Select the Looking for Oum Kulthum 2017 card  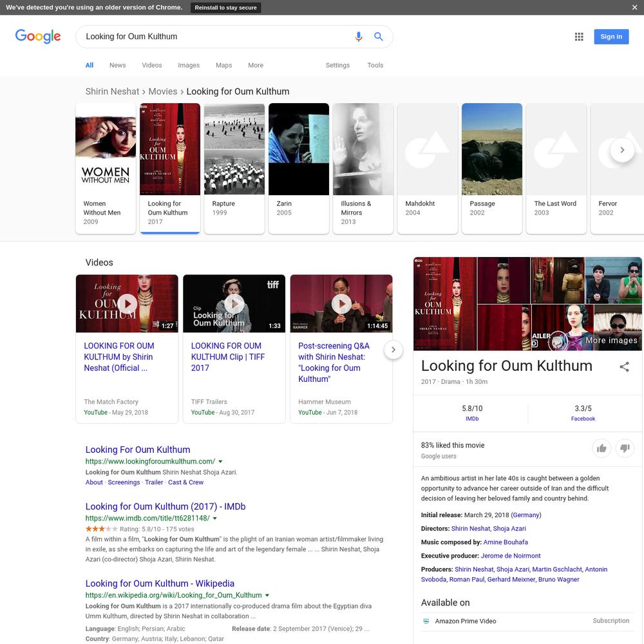click(x=170, y=168)
